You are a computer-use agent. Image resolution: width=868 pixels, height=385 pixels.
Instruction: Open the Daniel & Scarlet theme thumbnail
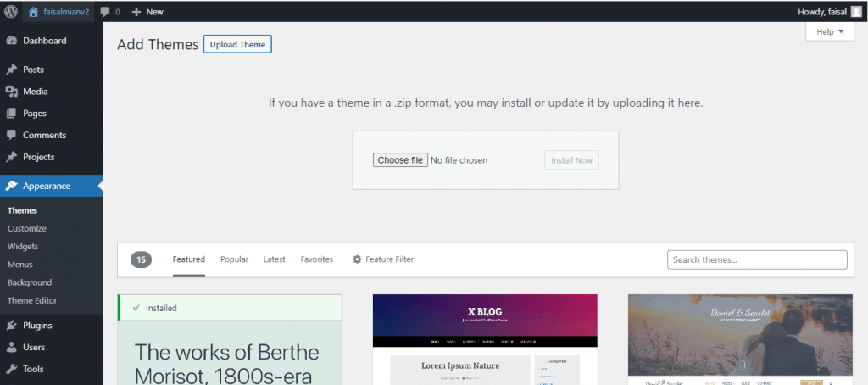(x=740, y=339)
